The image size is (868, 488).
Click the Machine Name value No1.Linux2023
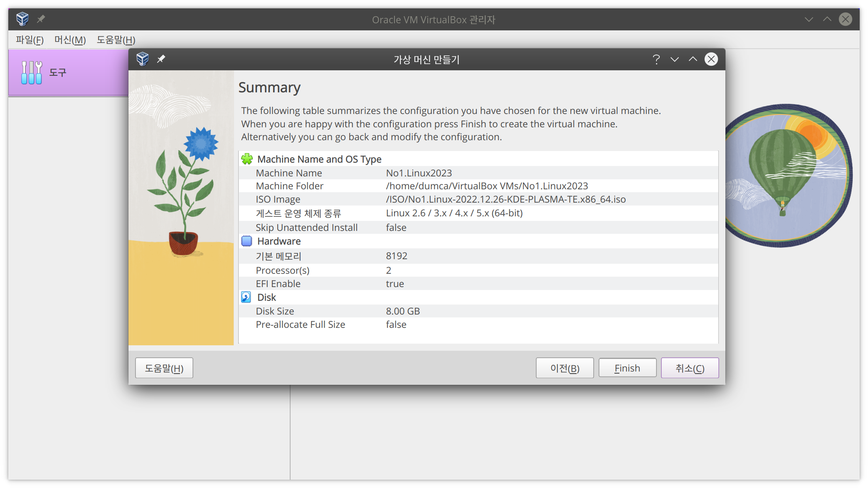click(419, 173)
